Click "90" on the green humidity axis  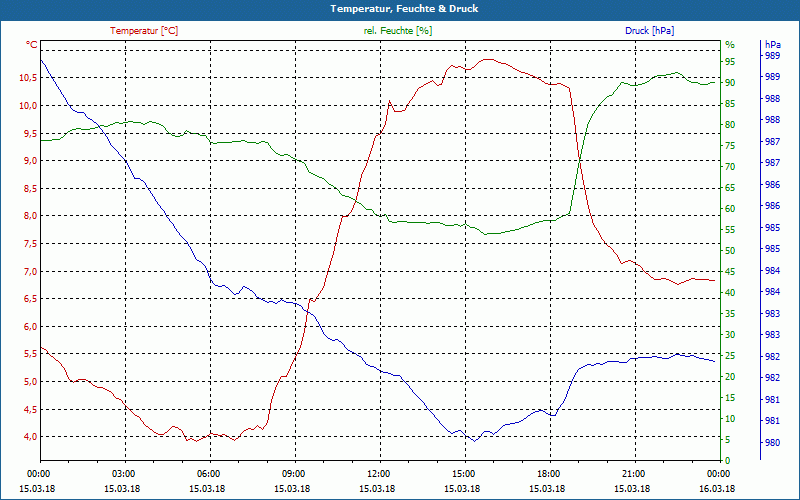coord(730,82)
